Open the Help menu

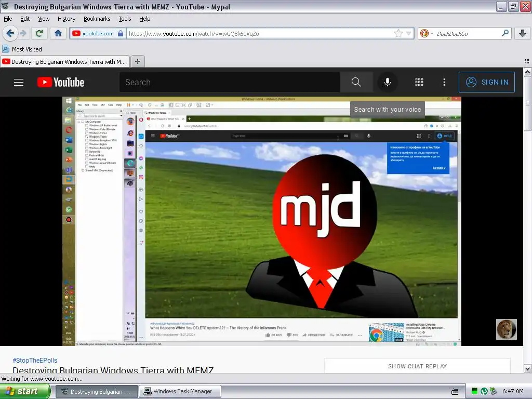145,19
